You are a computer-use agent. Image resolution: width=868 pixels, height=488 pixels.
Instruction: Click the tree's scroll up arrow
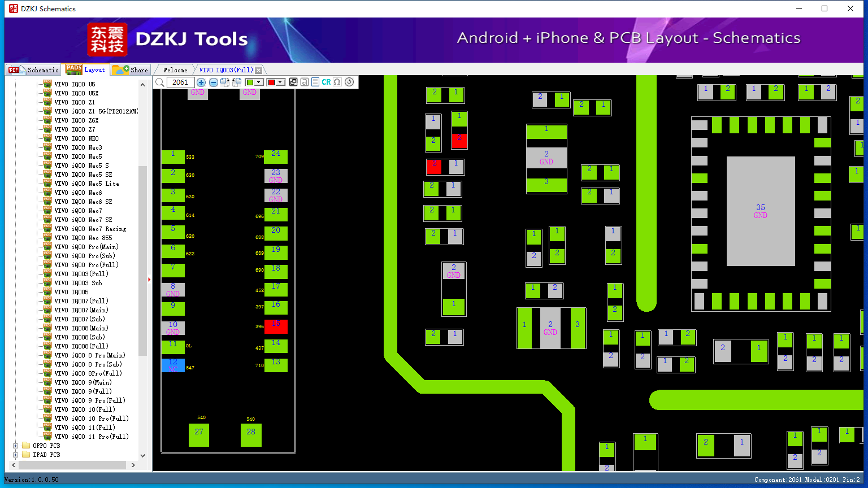pyautogui.click(x=142, y=85)
